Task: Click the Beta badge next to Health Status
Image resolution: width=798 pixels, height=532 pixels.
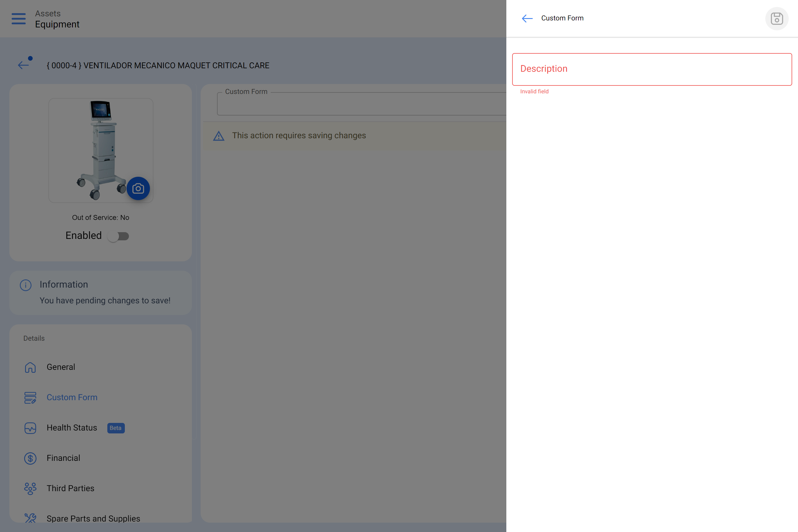Action: [116, 428]
